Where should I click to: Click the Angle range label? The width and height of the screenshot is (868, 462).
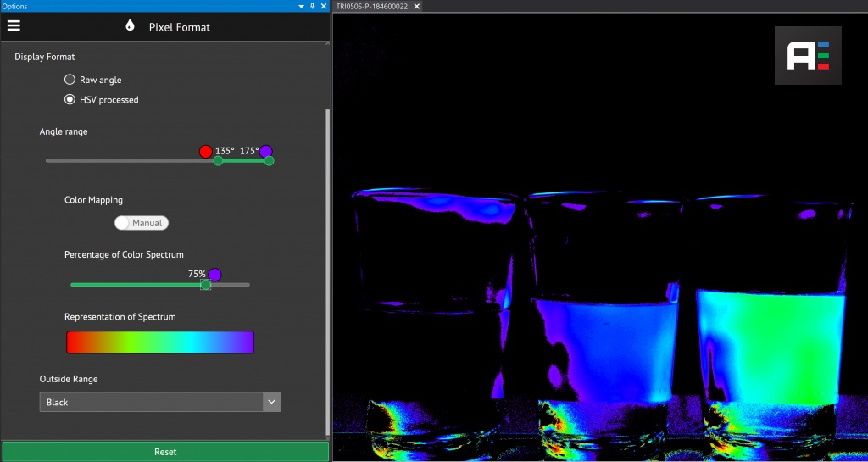coord(64,131)
